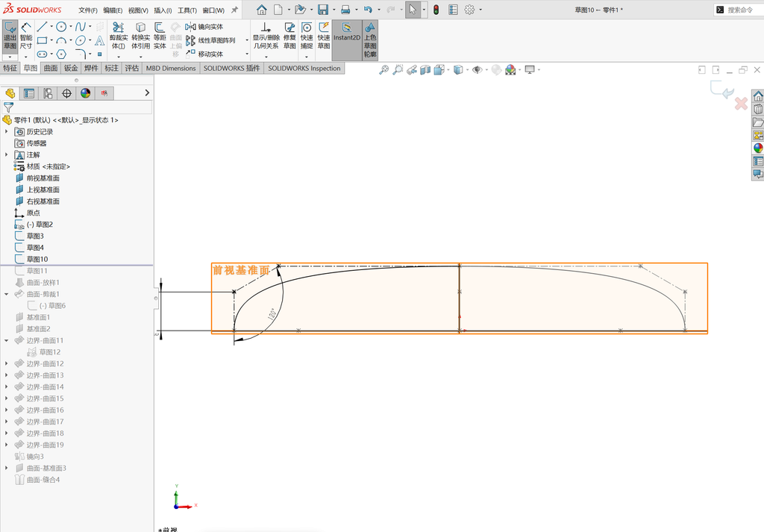Open the PropertyManager tab
This screenshot has width=764, height=532.
[29, 93]
